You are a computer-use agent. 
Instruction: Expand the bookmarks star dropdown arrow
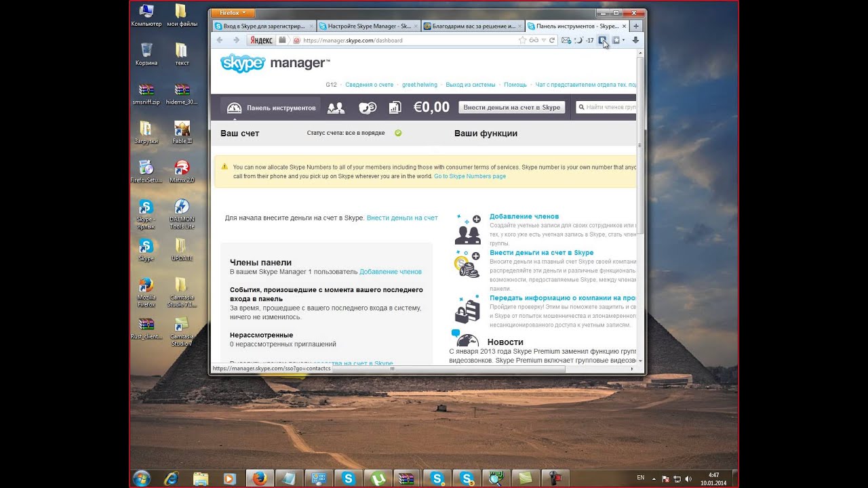tap(623, 40)
